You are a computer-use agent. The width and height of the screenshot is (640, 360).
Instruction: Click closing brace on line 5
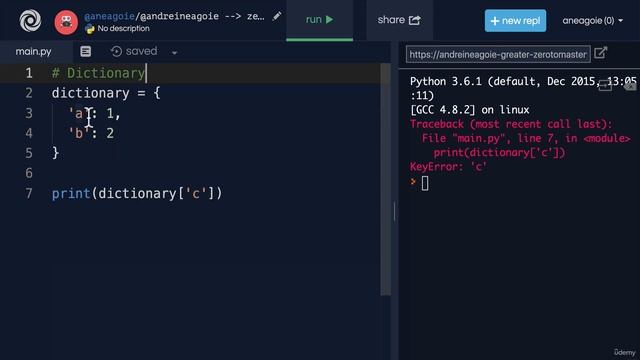(x=56, y=153)
